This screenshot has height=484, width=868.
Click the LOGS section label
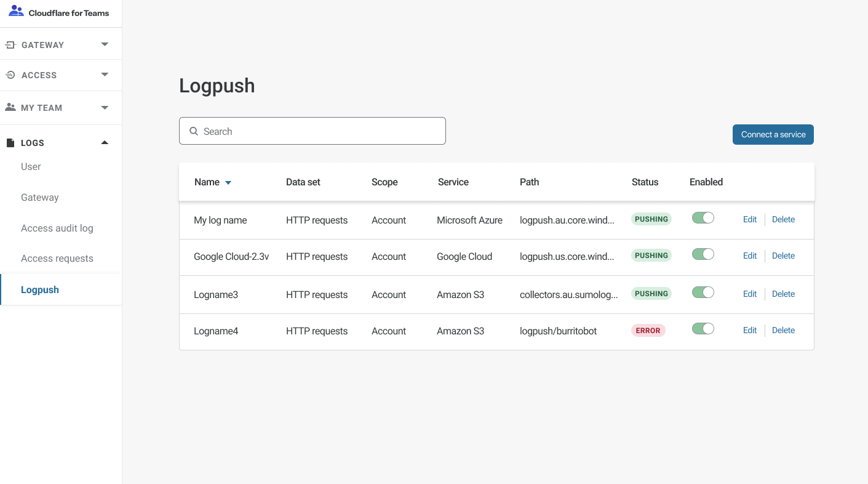coord(33,143)
